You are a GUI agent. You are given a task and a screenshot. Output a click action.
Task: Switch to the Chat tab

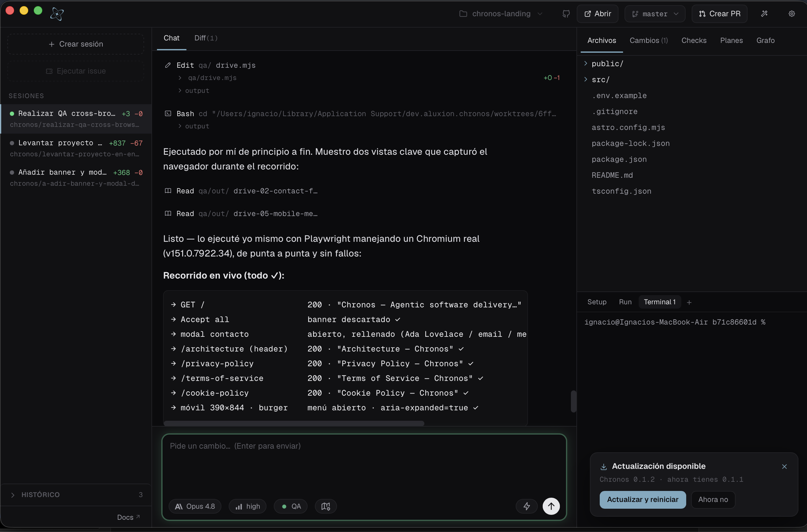tap(171, 38)
